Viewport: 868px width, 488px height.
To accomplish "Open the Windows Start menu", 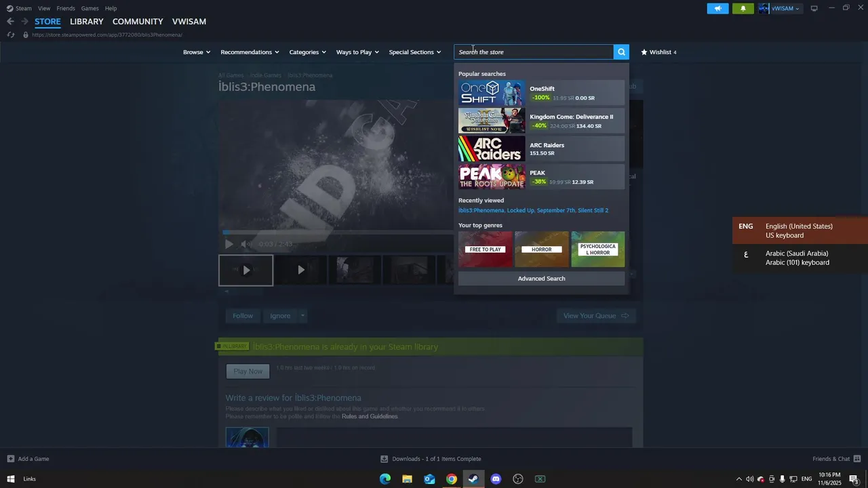I will coord(11,479).
